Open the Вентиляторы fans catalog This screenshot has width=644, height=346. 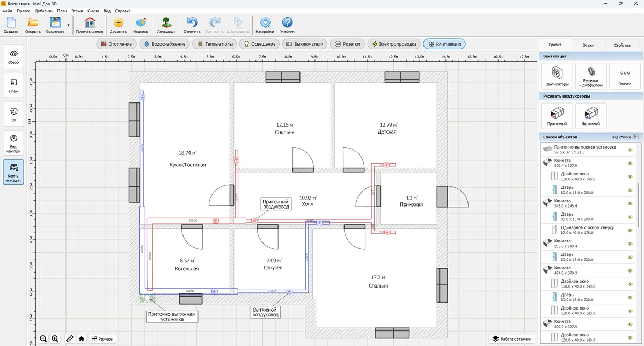click(557, 76)
